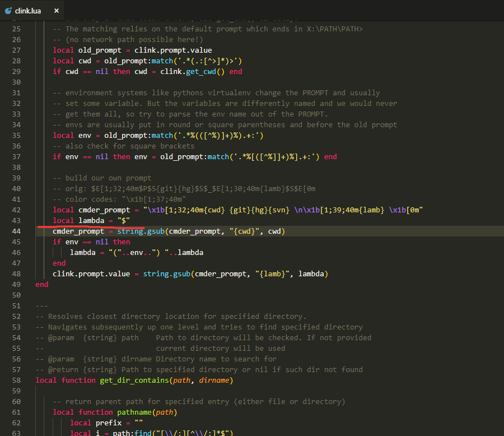Screen dimensions: 504x436
Task: Click line number 42 in the gutter
Action: [x=16, y=210]
